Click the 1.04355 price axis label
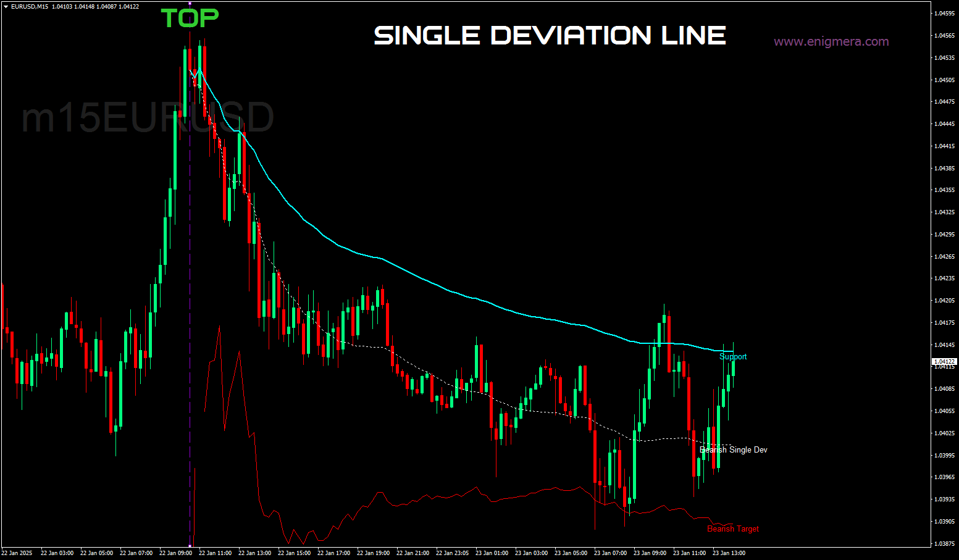 pyautogui.click(x=945, y=190)
